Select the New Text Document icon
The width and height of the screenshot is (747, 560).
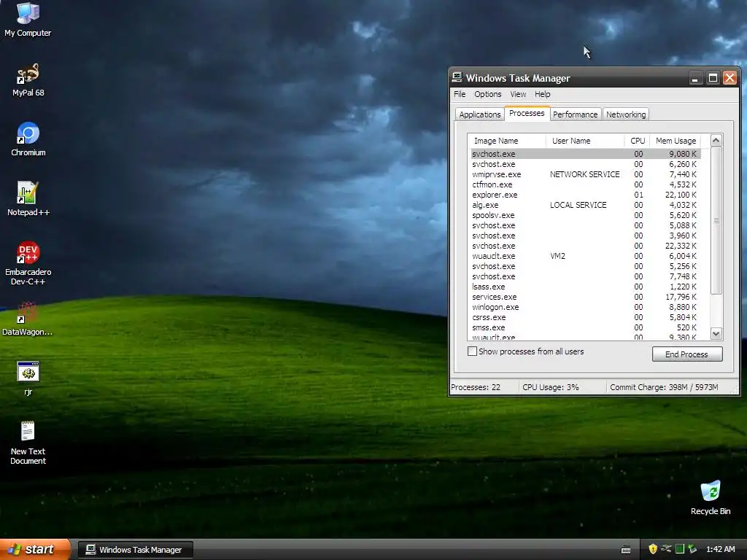28,443
